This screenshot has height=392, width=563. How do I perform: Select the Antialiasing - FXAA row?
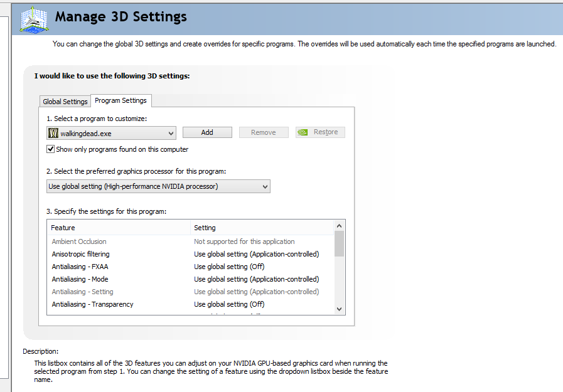point(190,267)
